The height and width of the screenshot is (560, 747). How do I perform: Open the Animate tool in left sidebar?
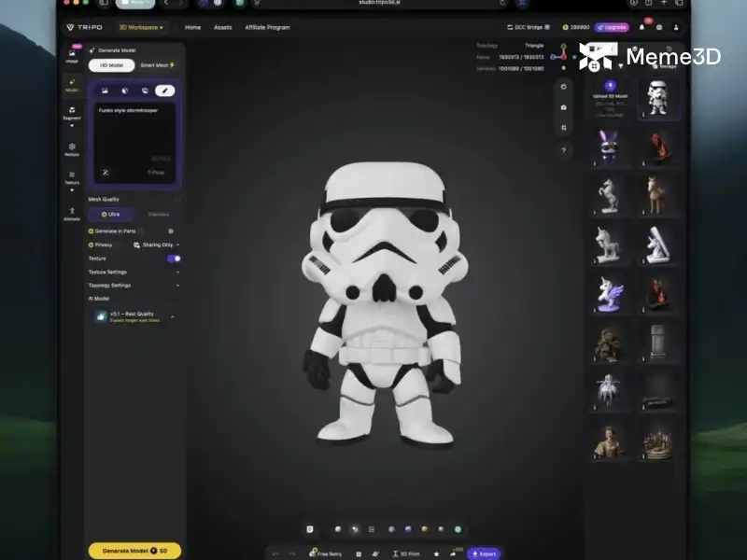(72, 214)
